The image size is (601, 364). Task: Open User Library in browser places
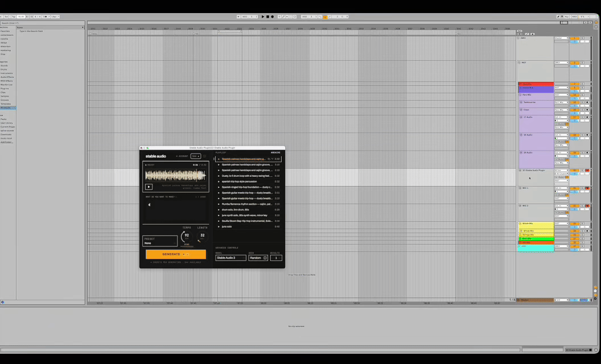tap(6, 123)
